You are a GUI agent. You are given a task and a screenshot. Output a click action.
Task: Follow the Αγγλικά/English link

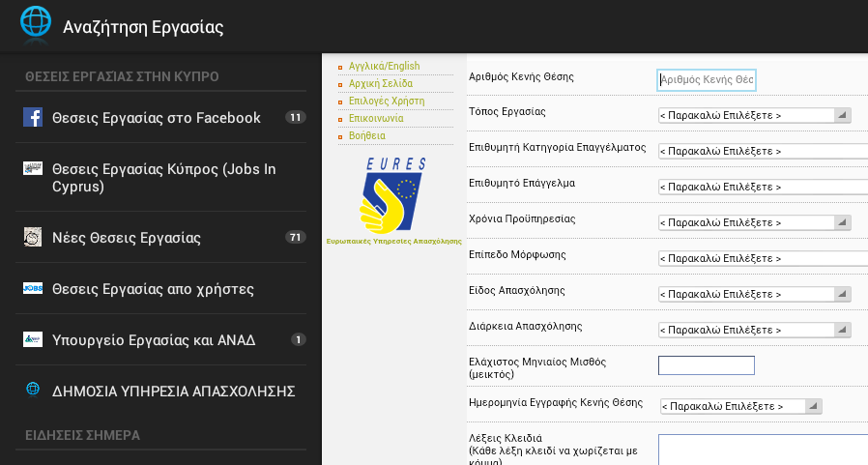tap(384, 66)
